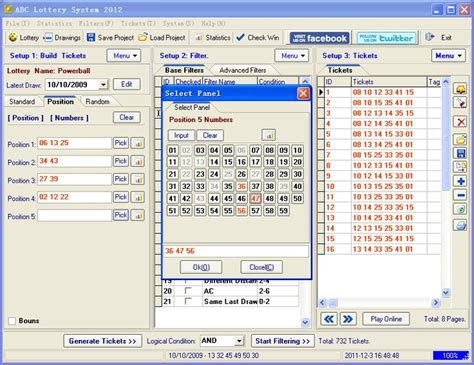The height and width of the screenshot is (365, 474).
Task: Expand the Latest Draw date dropdown
Action: pyautogui.click(x=103, y=85)
